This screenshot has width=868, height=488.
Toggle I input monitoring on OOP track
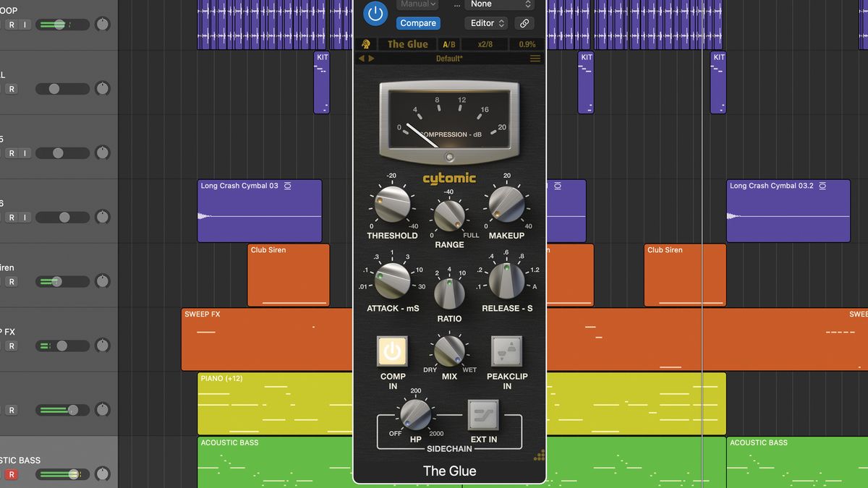pos(25,25)
